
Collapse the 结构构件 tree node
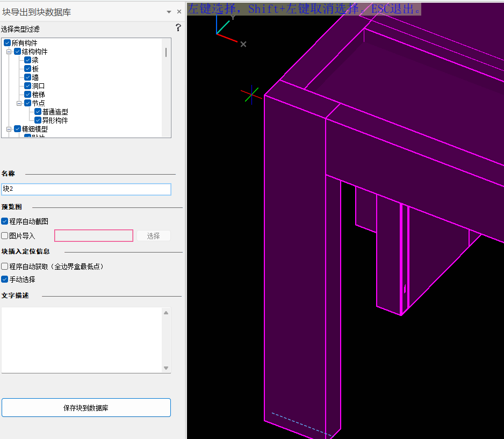tap(9, 52)
